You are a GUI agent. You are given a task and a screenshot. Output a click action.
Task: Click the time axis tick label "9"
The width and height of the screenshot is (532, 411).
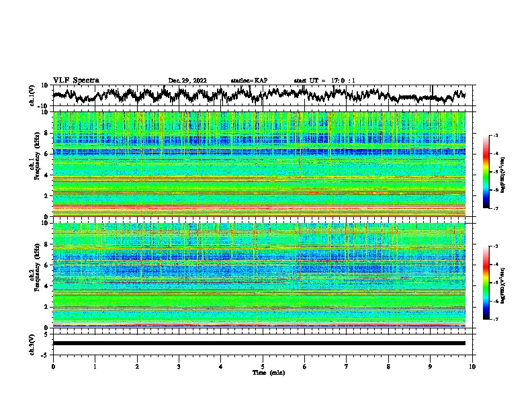[430, 367]
